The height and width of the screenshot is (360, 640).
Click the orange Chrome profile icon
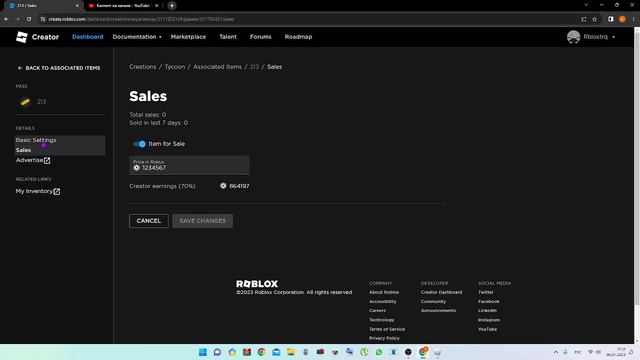[x=622, y=19]
